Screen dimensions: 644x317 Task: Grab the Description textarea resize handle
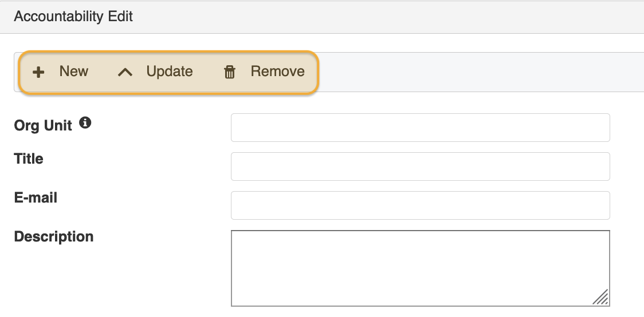pyautogui.click(x=601, y=298)
